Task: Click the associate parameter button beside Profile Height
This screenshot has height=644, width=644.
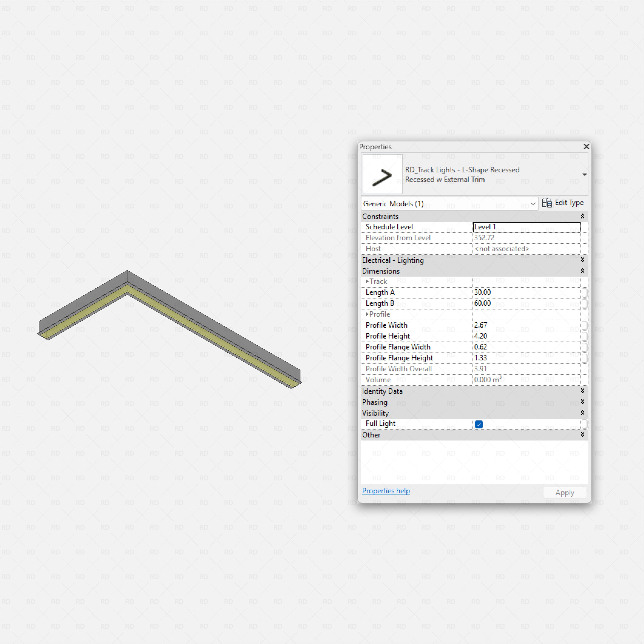Action: (x=585, y=336)
